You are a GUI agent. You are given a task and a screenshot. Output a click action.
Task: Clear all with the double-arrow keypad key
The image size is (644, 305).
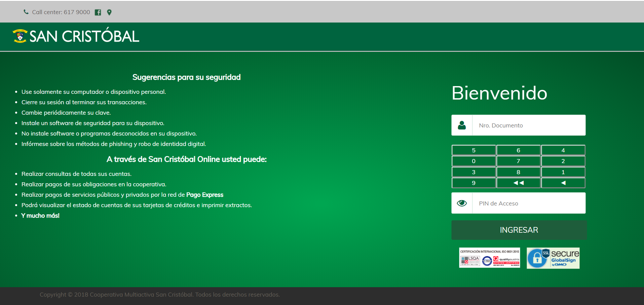click(518, 183)
